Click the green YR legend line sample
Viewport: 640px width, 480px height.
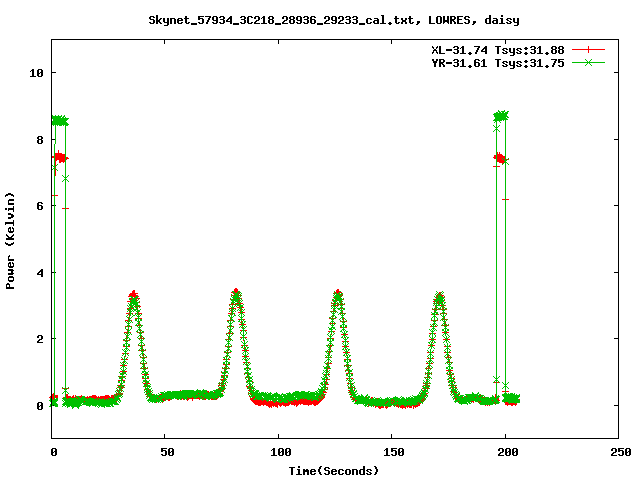588,62
